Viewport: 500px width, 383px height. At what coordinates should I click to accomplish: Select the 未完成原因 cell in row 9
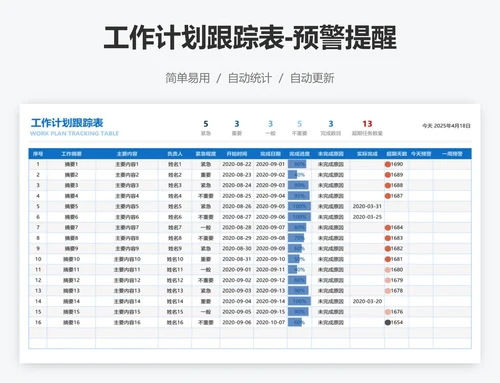point(331,249)
